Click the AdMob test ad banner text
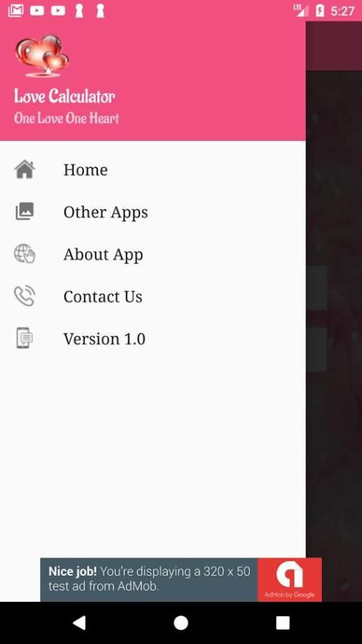The image size is (362, 644). coord(149,578)
